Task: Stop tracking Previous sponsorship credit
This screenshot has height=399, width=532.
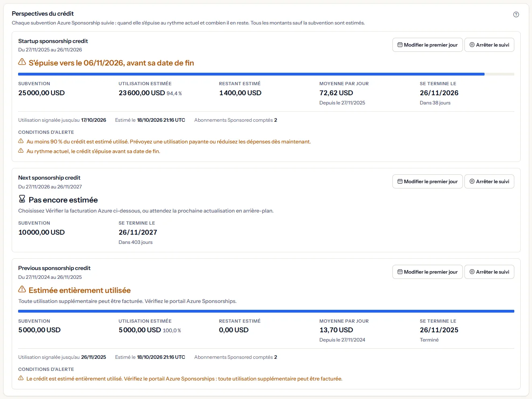Action: pyautogui.click(x=489, y=272)
